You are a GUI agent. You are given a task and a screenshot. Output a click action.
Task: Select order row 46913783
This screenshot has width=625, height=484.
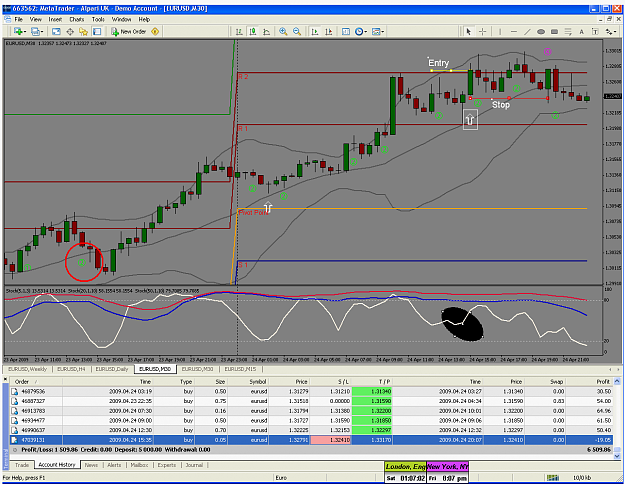311,411
